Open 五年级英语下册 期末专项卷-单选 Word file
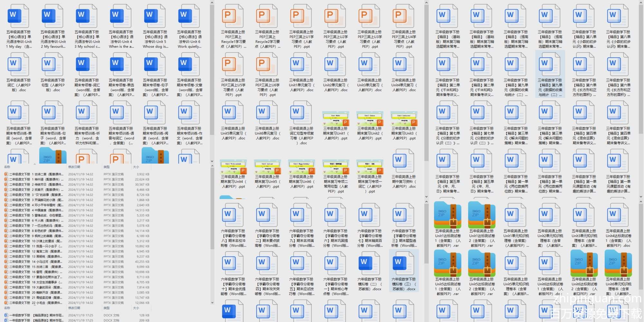The height and width of the screenshot is (322, 644). coord(121,74)
